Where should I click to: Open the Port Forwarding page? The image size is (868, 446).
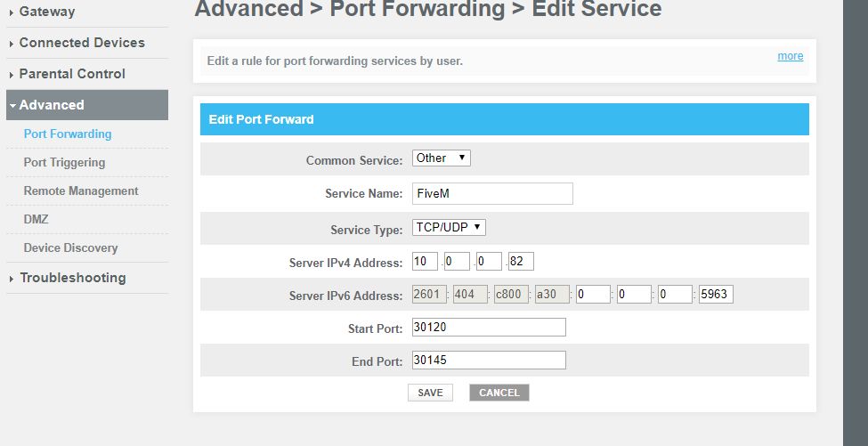(68, 134)
